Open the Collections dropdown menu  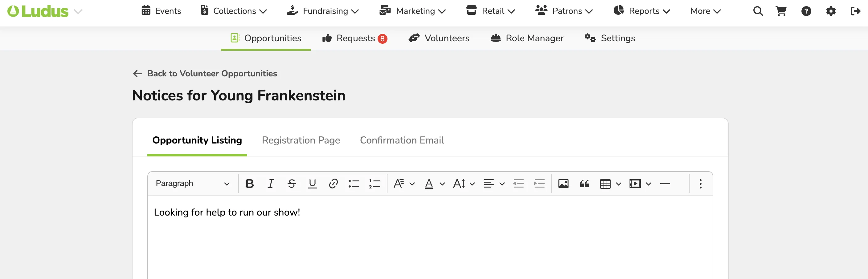point(234,11)
